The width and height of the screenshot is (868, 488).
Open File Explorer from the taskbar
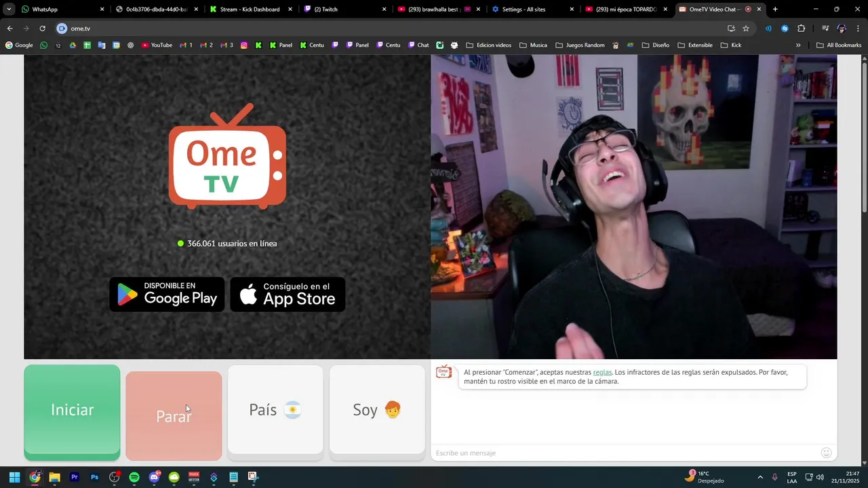point(54,477)
